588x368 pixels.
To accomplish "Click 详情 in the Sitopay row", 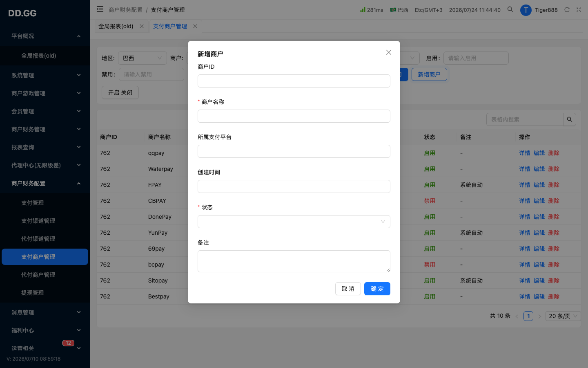I will pyautogui.click(x=524, y=280).
